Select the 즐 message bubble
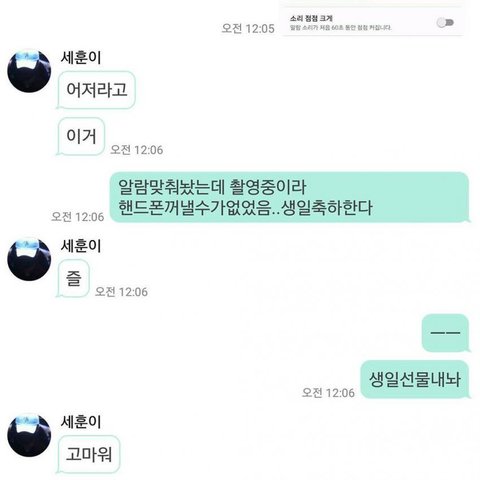 (x=73, y=279)
